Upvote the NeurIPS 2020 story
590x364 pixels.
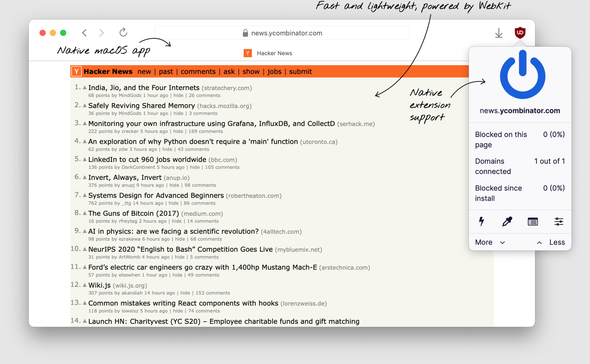(85, 249)
